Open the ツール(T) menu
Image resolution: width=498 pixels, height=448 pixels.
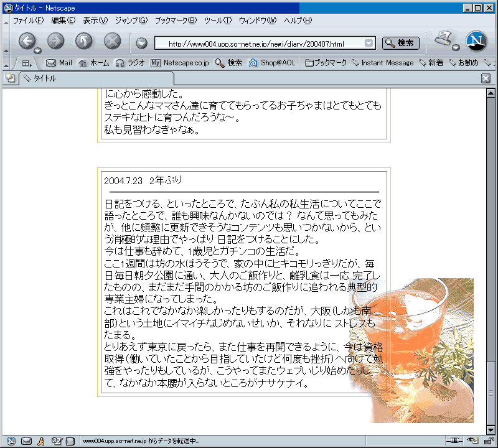(218, 21)
